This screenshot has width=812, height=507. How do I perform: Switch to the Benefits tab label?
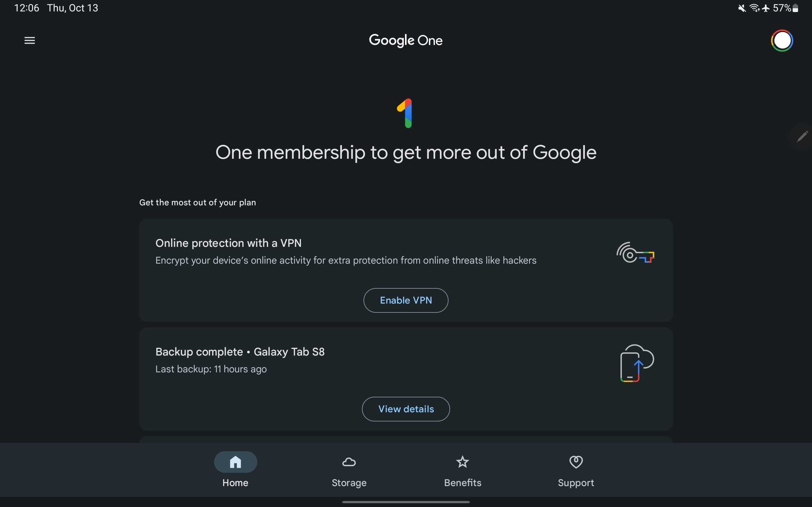[462, 483]
